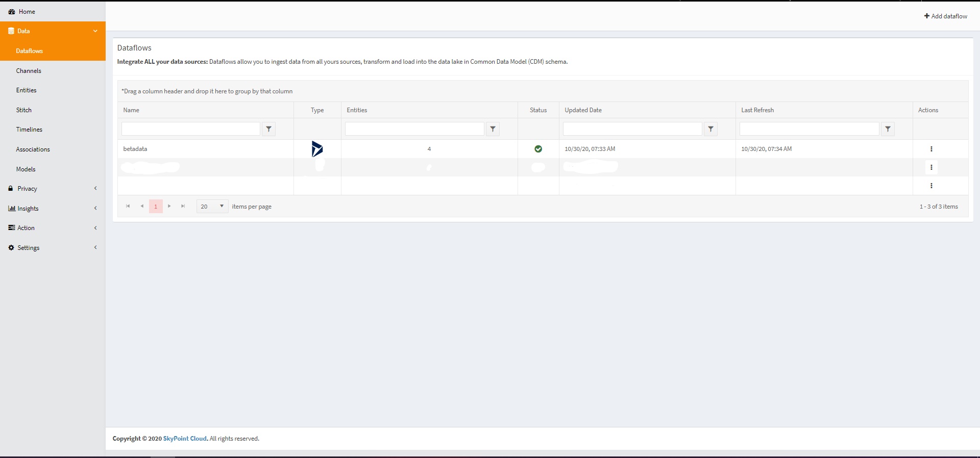
Task: Expand the Privacy sidebar section
Action: tap(53, 189)
